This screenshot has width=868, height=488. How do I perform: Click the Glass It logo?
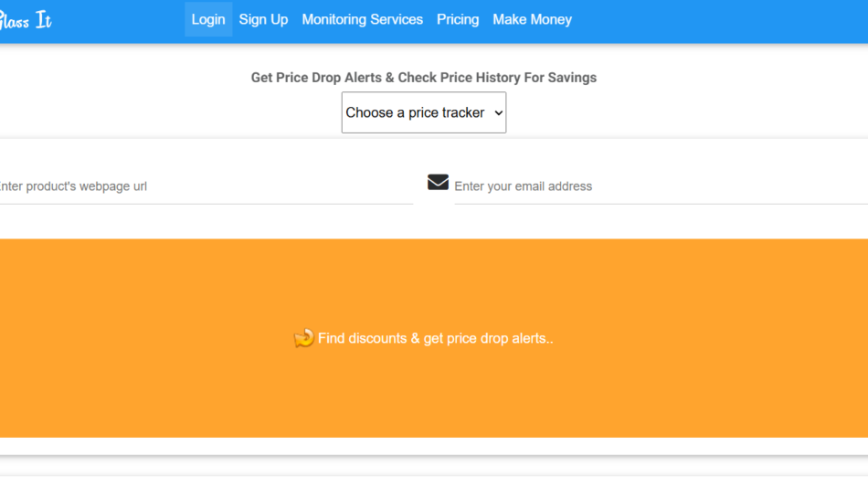26,20
